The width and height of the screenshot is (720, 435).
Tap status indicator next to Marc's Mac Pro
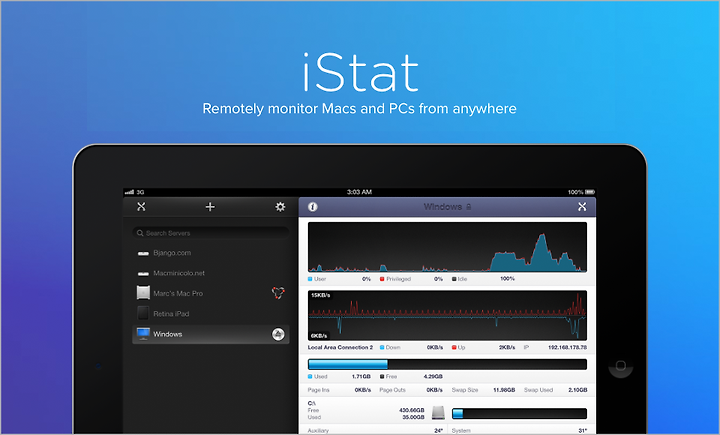pos(278,293)
